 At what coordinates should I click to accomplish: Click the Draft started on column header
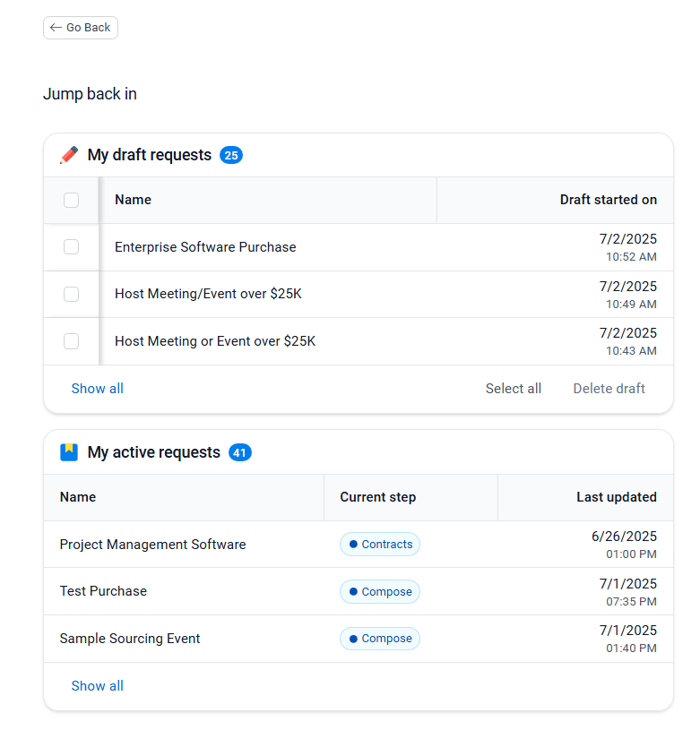[x=608, y=200]
